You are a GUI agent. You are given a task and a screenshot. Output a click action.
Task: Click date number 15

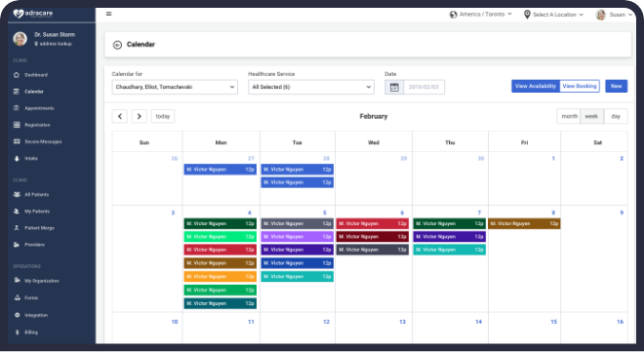pos(553,322)
